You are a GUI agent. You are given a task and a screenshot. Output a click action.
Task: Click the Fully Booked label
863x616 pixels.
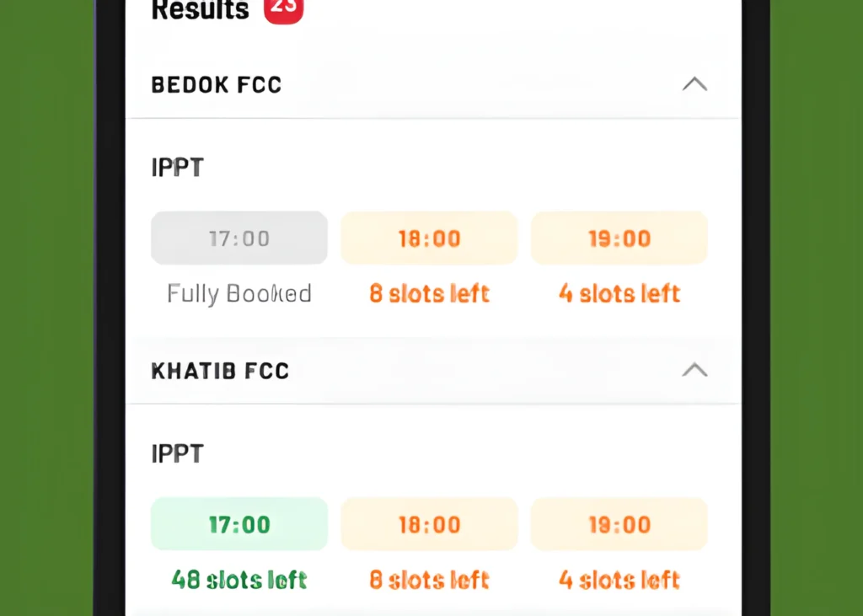pyautogui.click(x=239, y=293)
